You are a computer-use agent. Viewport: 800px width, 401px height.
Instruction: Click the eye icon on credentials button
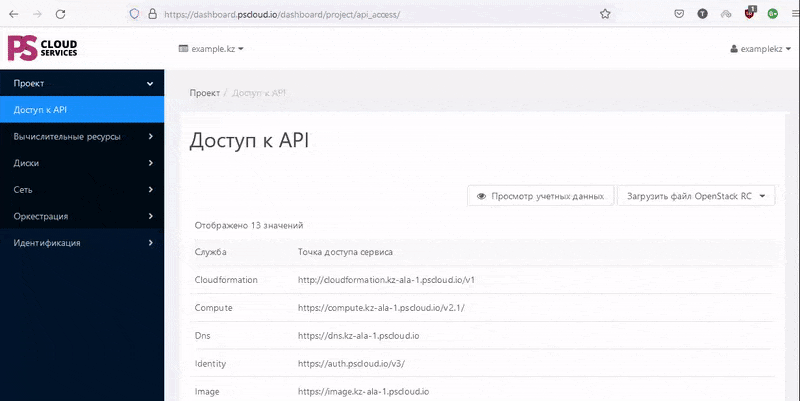(x=481, y=196)
